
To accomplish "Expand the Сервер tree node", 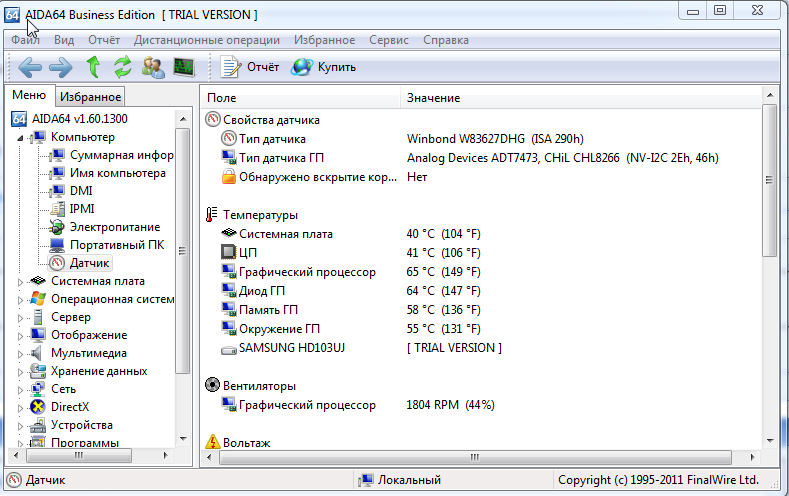I will coord(20,318).
